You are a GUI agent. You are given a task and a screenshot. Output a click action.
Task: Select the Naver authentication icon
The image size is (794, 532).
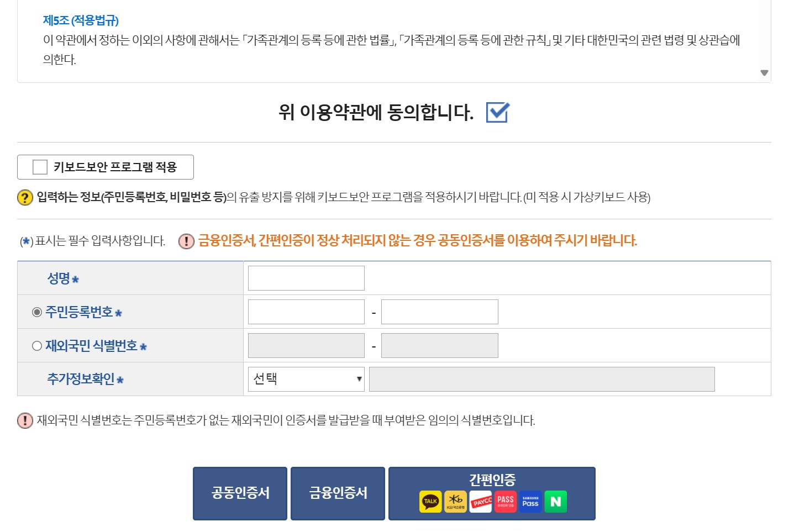[555, 502]
